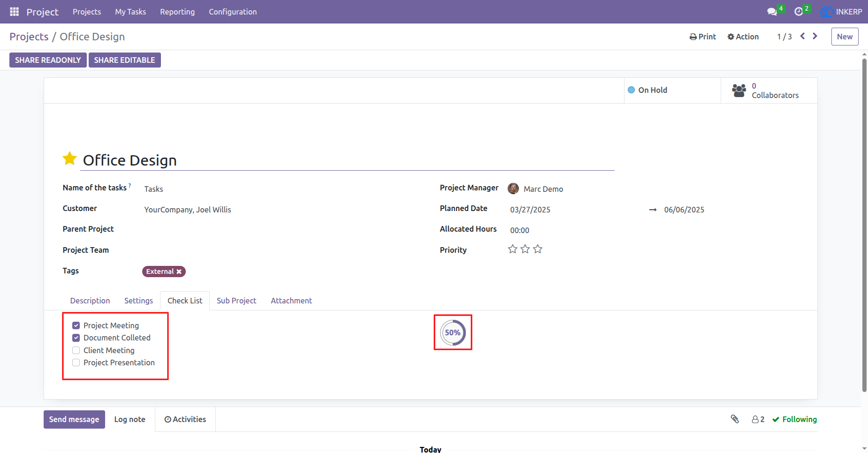Viewport: 868px width, 453px height.
Task: Open the conversations chat icon
Action: [772, 12]
